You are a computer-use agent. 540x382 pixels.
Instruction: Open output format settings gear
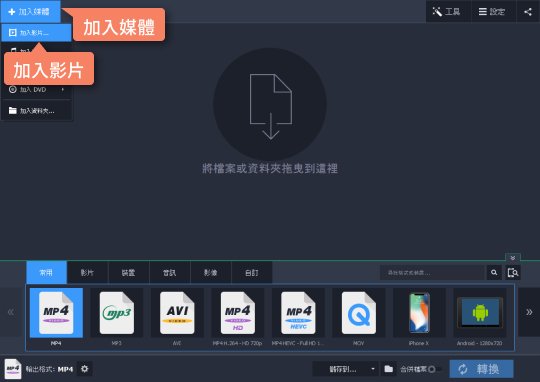[x=85, y=369]
